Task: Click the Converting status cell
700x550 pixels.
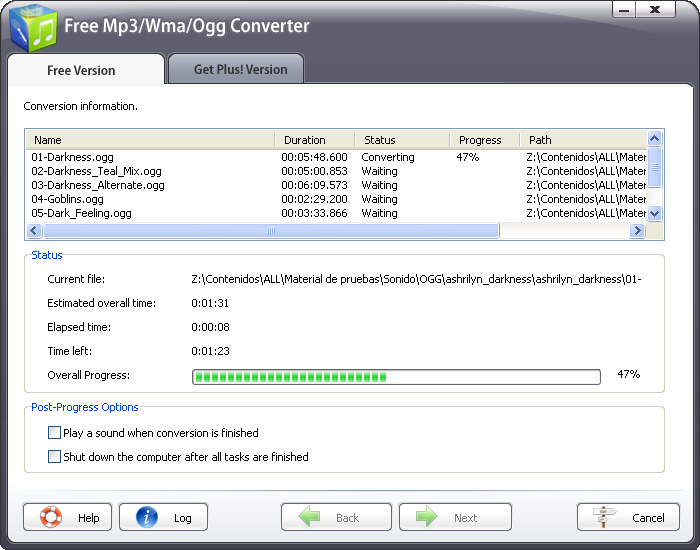Action: click(388, 157)
